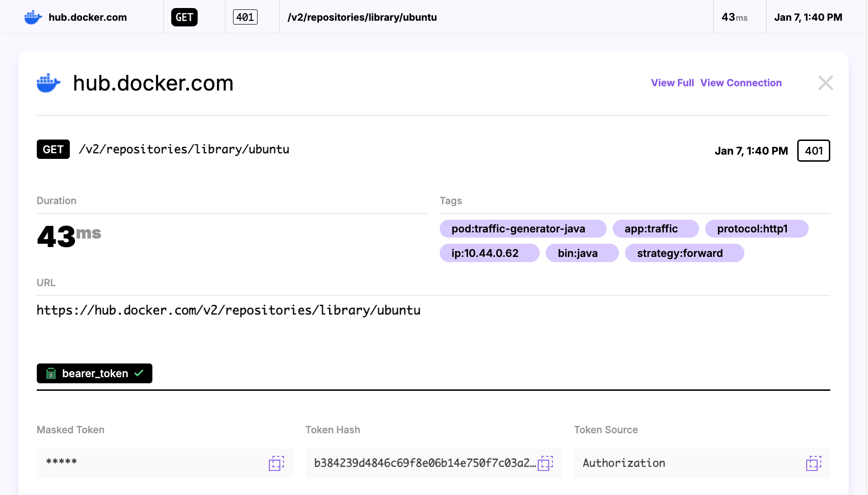The height and width of the screenshot is (495, 868).
Task: Click the app:traffic tag filter
Action: pos(655,229)
